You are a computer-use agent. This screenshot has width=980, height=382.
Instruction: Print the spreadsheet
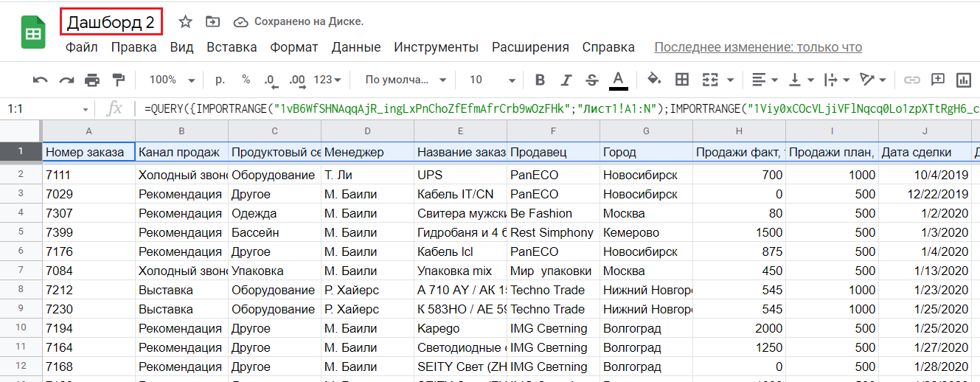[92, 80]
